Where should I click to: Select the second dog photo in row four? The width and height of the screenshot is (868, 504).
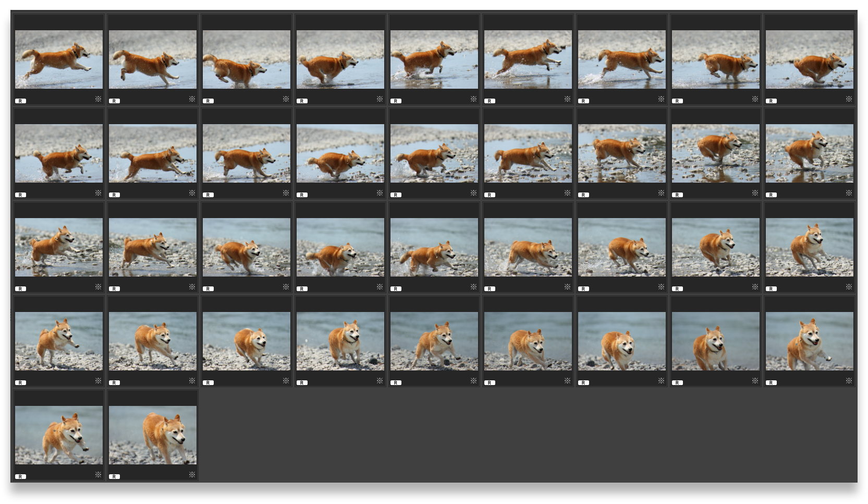(x=153, y=341)
